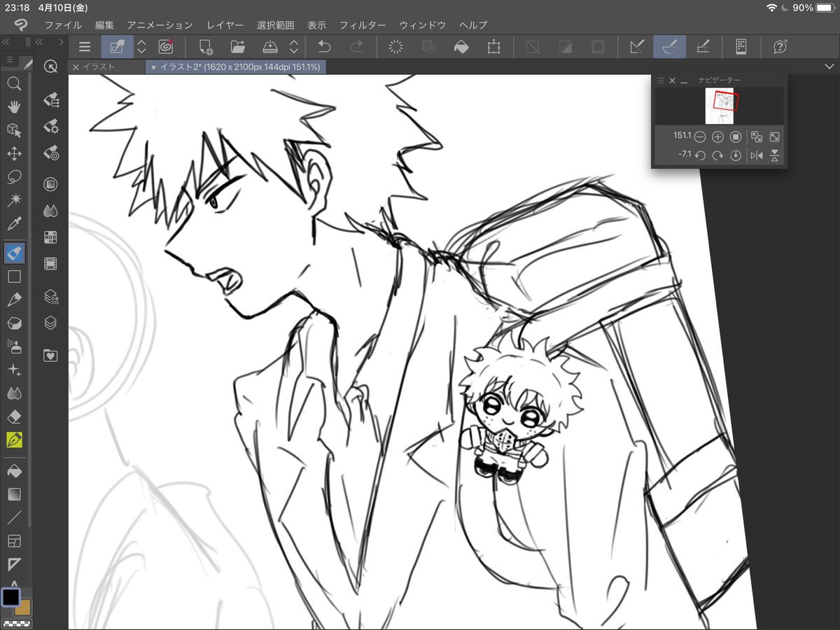Screen dimensions: 840x630
Task: Click Open folder icon in command bar
Action: pyautogui.click(x=238, y=47)
